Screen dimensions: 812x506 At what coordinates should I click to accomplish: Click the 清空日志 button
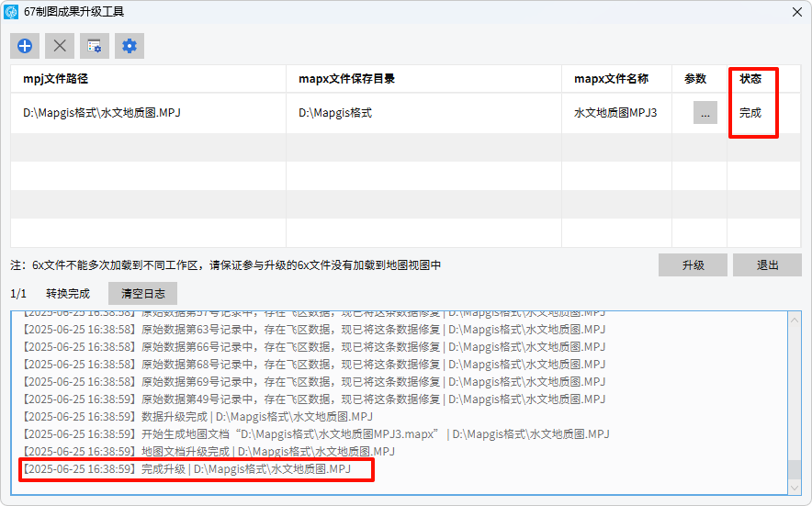pyautogui.click(x=142, y=294)
